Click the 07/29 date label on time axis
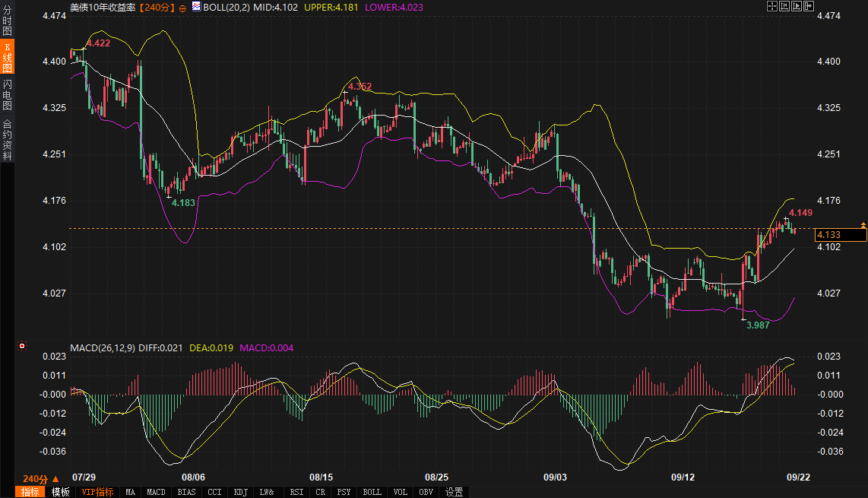 [x=84, y=477]
